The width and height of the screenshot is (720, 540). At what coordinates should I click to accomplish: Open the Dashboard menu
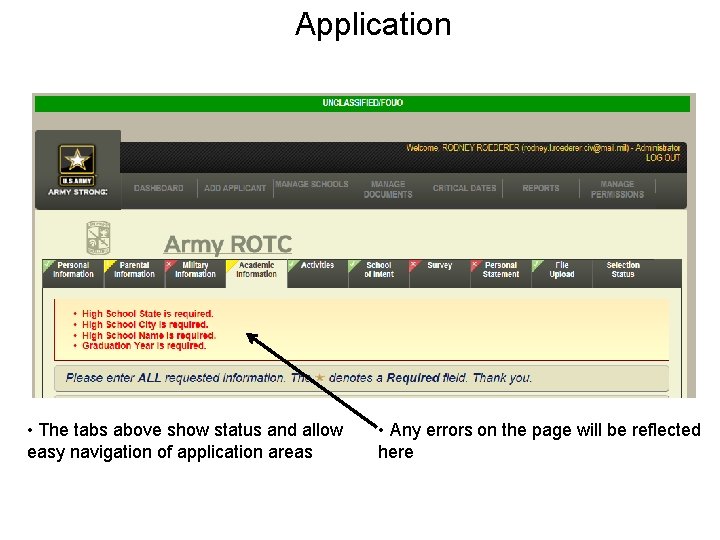pyautogui.click(x=158, y=188)
